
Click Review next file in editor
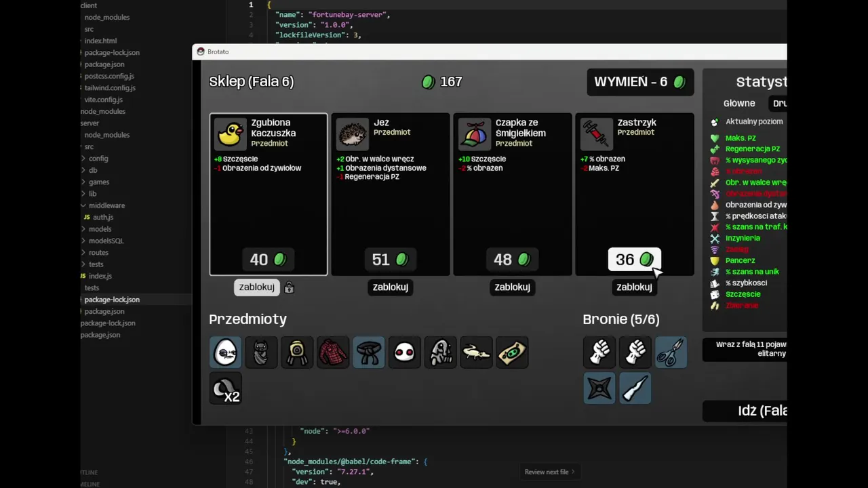click(x=549, y=472)
